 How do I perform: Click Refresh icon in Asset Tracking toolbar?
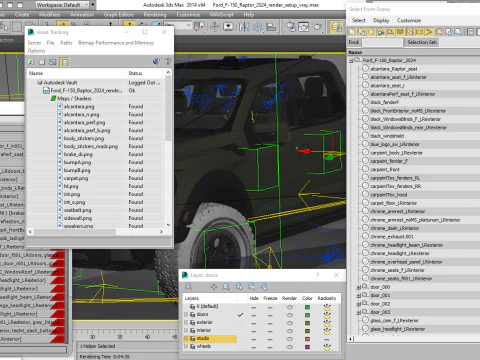31,62
